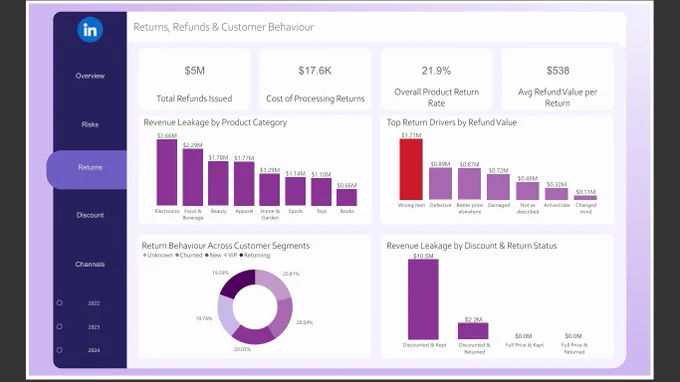Click the Revenue Leakage by Discount & Return Status title

pos(471,245)
